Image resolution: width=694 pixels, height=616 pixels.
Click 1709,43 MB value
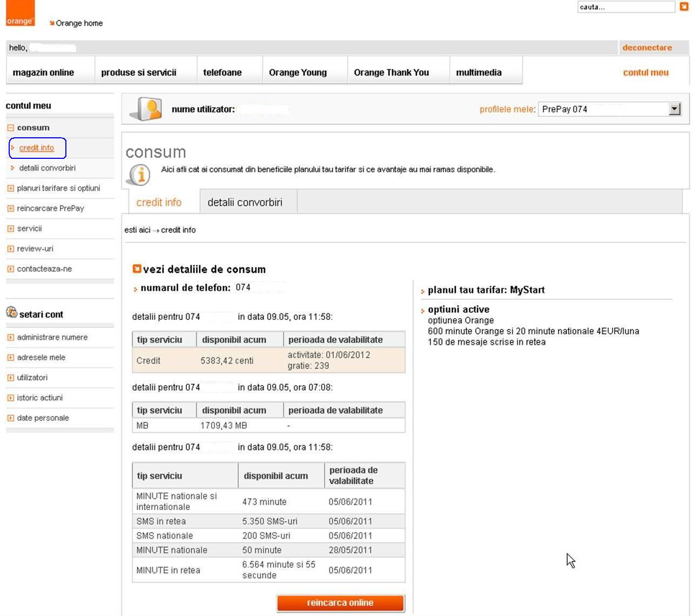coord(224,426)
